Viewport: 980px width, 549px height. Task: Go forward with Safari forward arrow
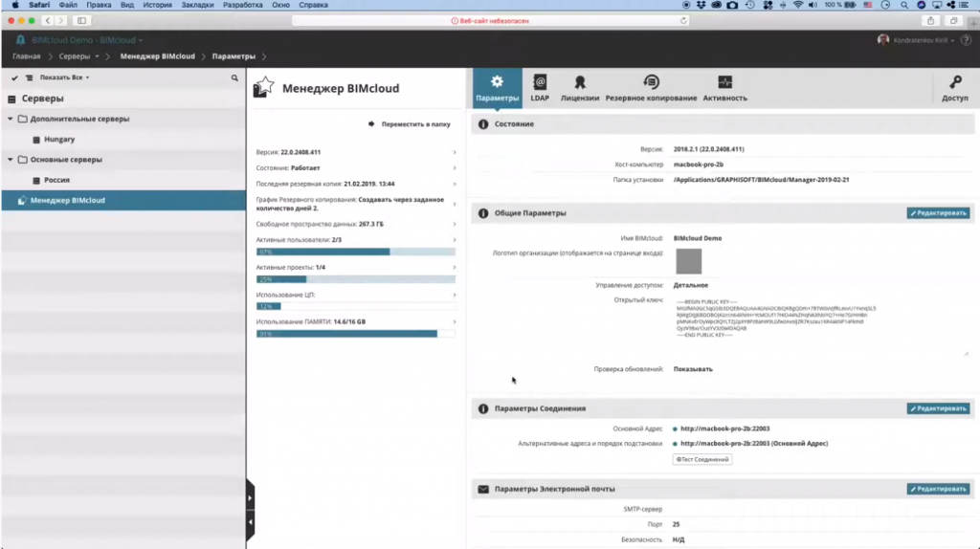pyautogui.click(x=60, y=21)
